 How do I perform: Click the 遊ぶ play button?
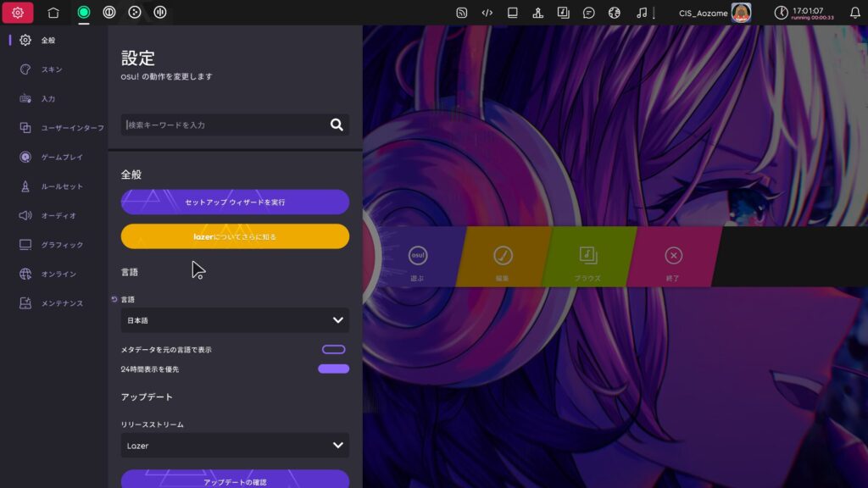[418, 257]
